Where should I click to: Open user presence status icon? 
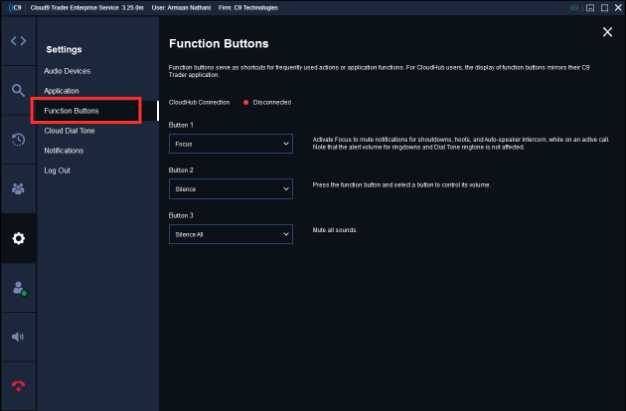tap(19, 288)
